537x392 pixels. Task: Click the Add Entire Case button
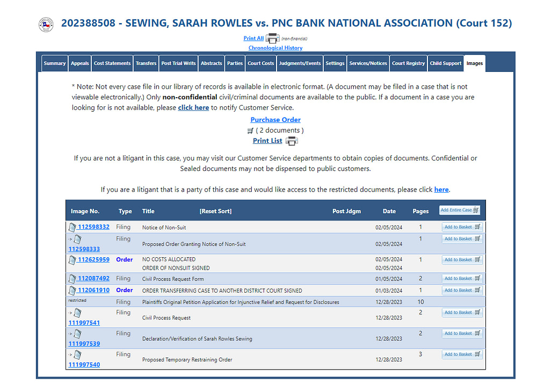click(460, 210)
